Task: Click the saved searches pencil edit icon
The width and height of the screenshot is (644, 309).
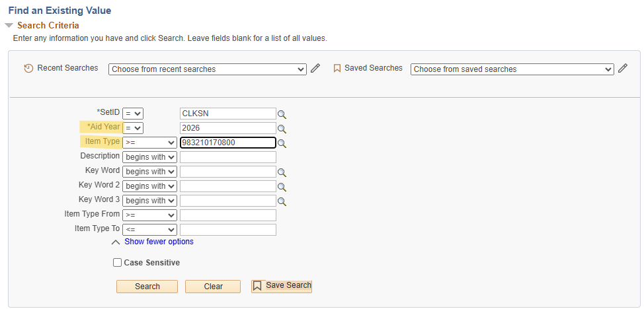Action: 622,69
